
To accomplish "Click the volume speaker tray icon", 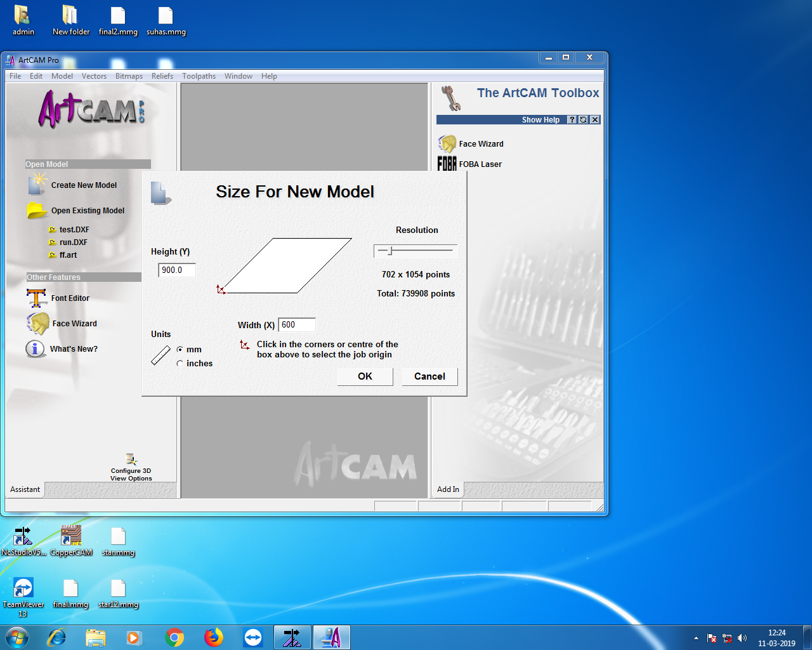I will tap(742, 638).
